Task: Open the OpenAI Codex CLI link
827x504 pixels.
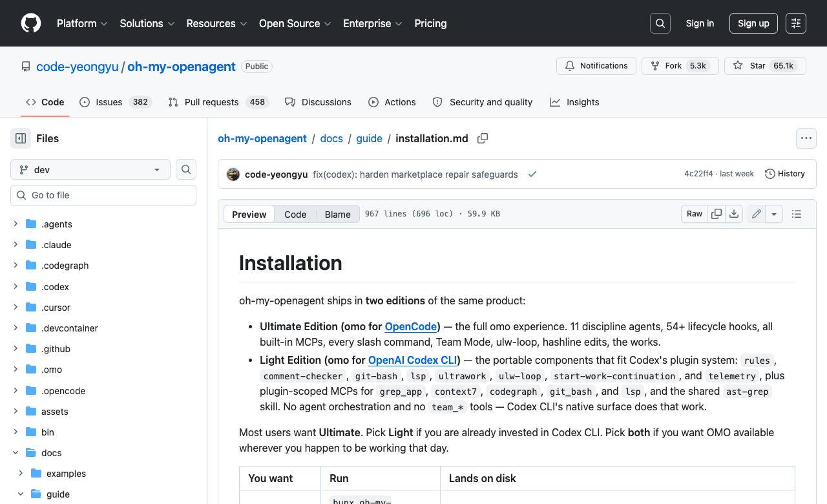Action: click(x=413, y=360)
